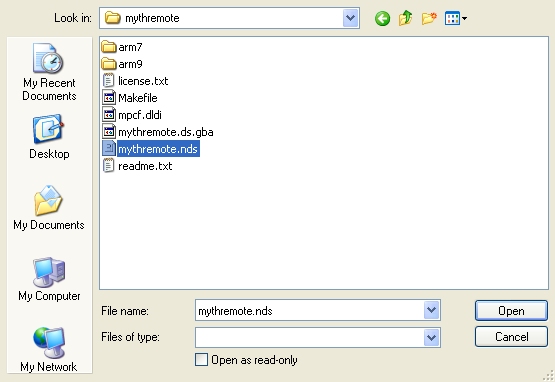
Task: Expand the Files of type dropdown arrow
Action: (x=431, y=337)
